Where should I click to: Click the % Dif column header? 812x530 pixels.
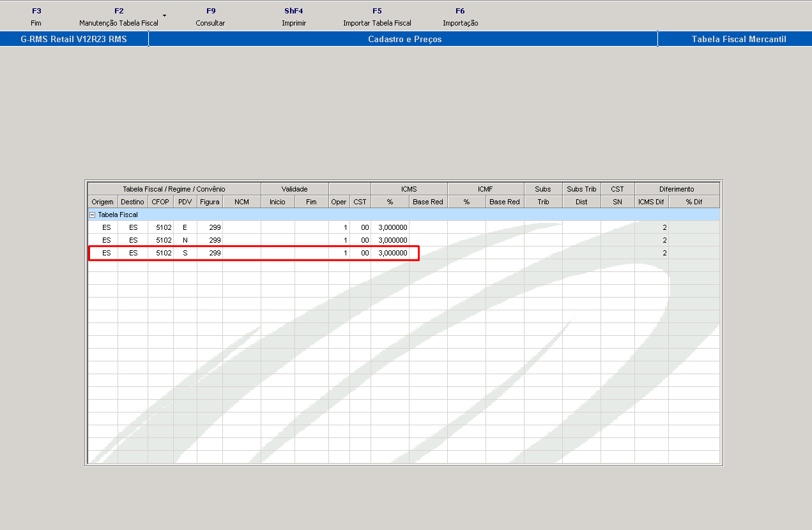tap(694, 202)
